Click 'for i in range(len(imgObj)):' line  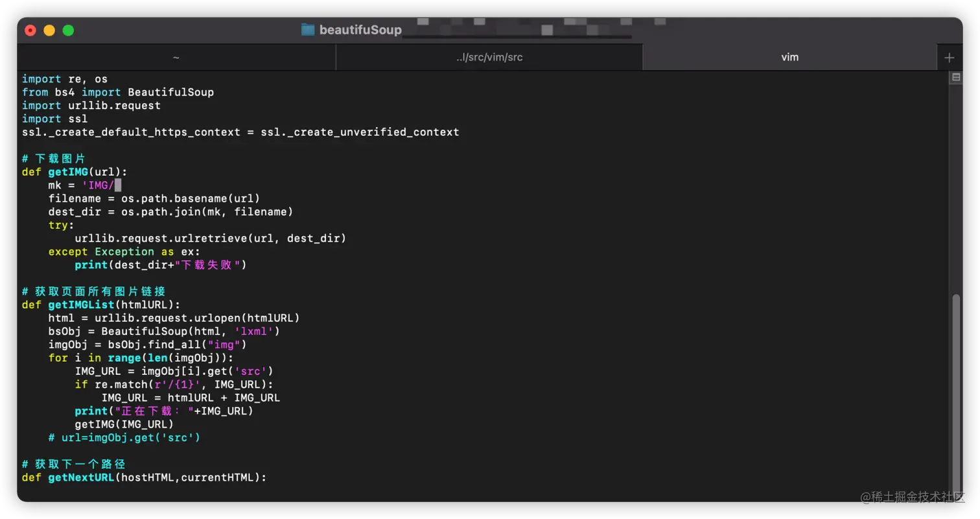[x=141, y=358]
